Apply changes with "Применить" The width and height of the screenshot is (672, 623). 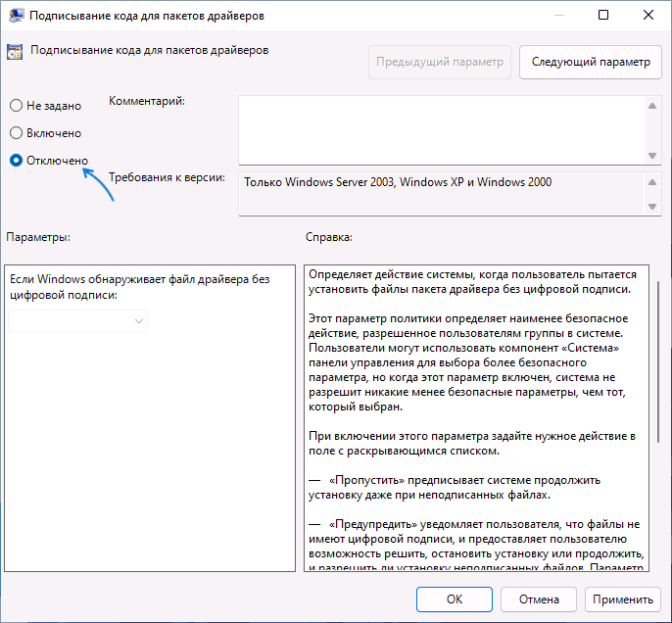[x=623, y=599]
